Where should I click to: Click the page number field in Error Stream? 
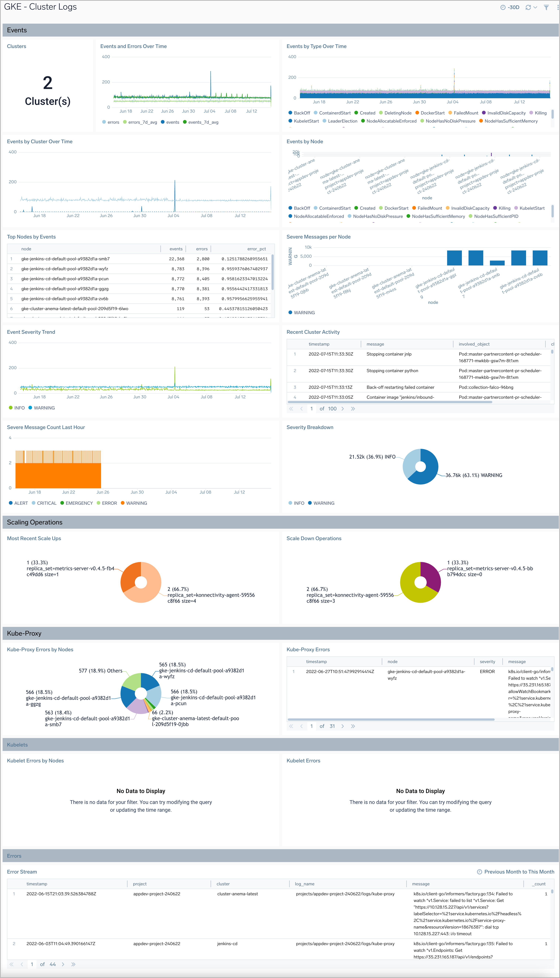[32, 964]
